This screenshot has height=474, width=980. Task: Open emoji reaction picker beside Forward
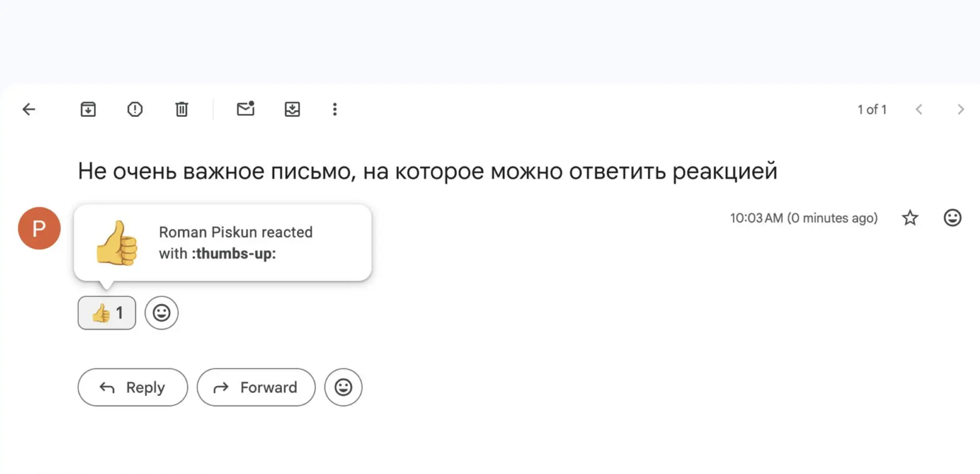pyautogui.click(x=344, y=387)
